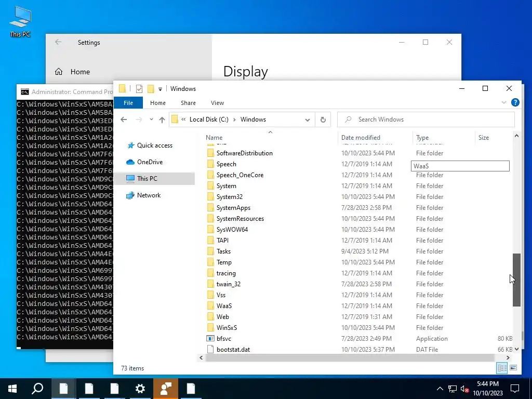532x399 pixels.
Task: Select the SystemApps folder icon
Action: click(x=210, y=208)
